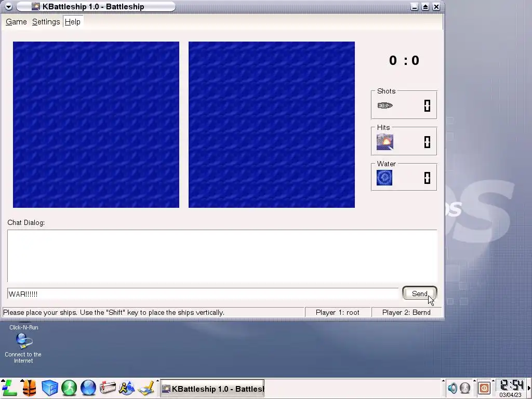The width and height of the screenshot is (532, 399).
Task: Click the 'Please place your ships' status message
Action: point(114,312)
